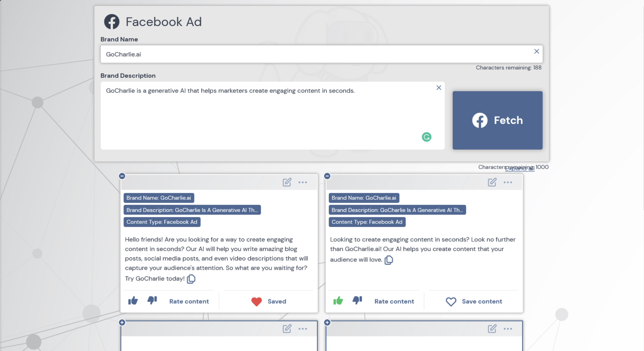This screenshot has height=351, width=644.
Task: Click the Brand Name input containing GoCharlie.ai
Action: point(321,54)
